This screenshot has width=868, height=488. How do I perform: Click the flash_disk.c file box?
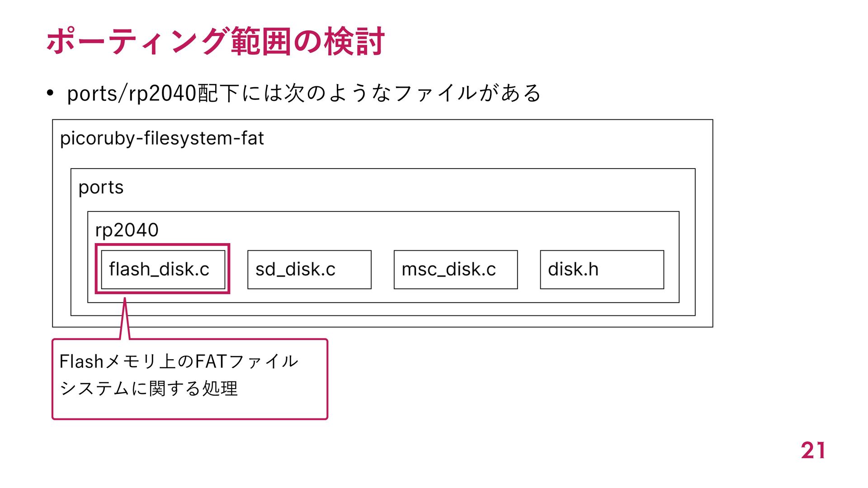point(163,269)
